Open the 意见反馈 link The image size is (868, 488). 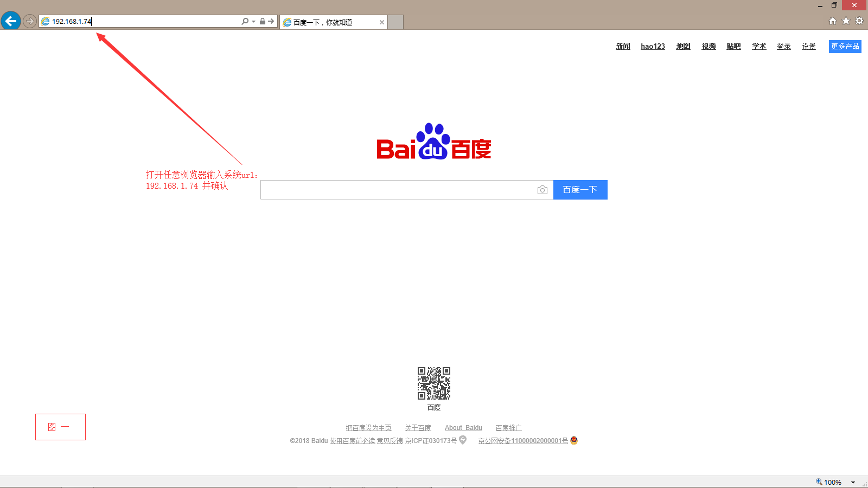(390, 441)
